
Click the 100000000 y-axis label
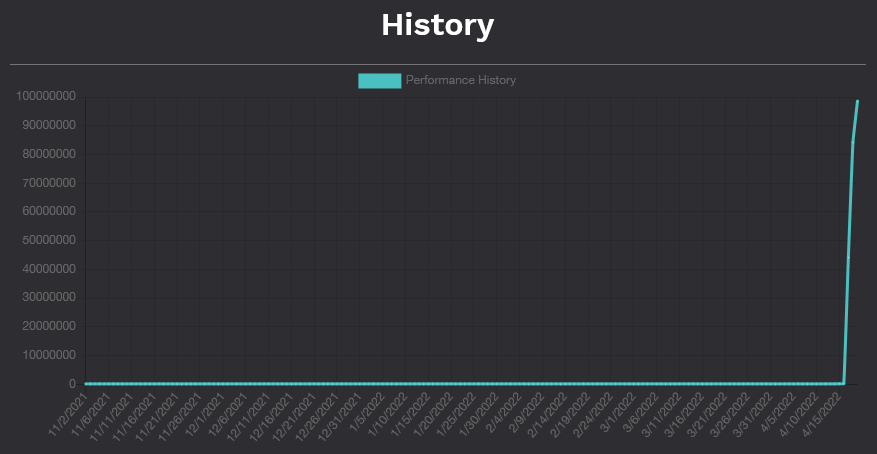(x=46, y=97)
